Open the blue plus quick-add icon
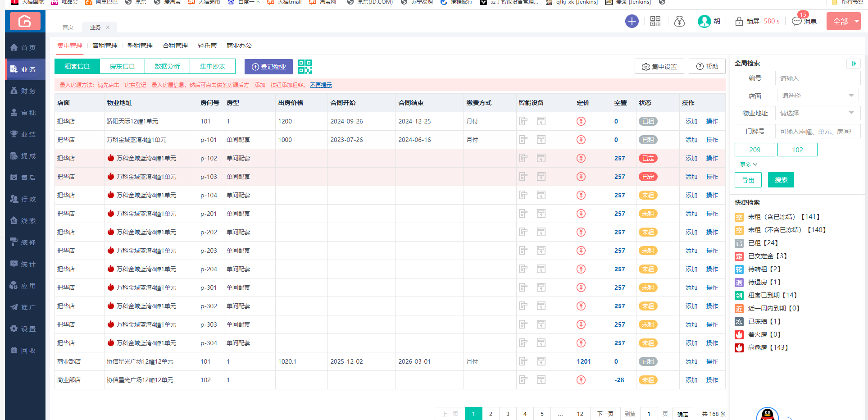This screenshot has width=868, height=420. [632, 21]
